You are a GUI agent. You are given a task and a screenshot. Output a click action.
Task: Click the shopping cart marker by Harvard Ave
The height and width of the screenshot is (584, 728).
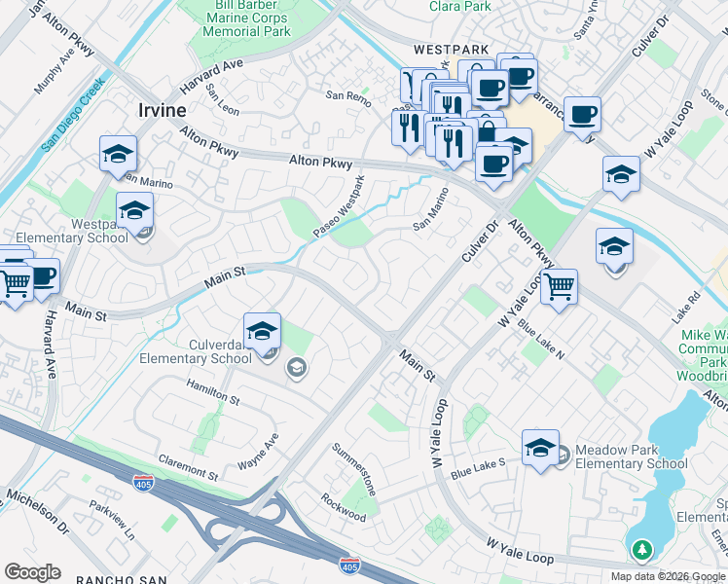point(16,285)
